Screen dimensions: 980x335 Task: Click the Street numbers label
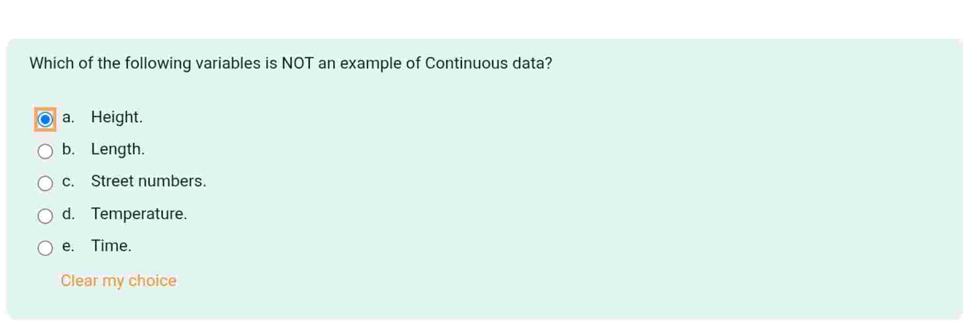pos(149,181)
